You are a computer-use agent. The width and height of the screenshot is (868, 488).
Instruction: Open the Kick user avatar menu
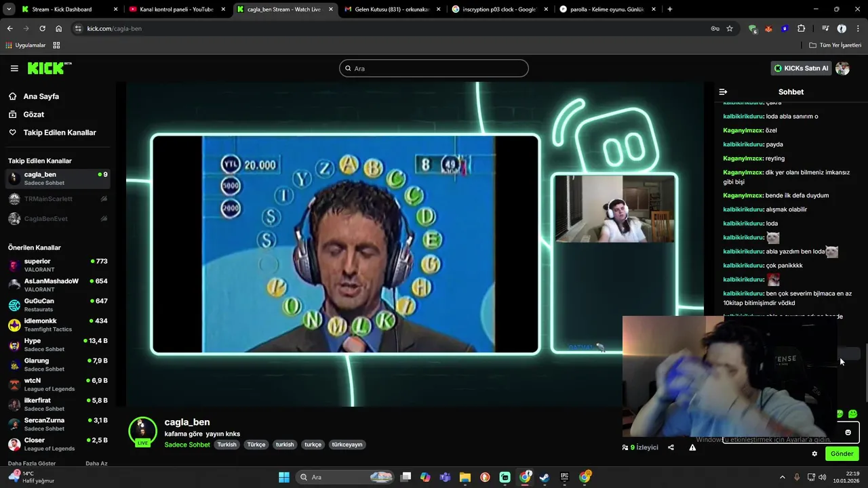pyautogui.click(x=843, y=68)
